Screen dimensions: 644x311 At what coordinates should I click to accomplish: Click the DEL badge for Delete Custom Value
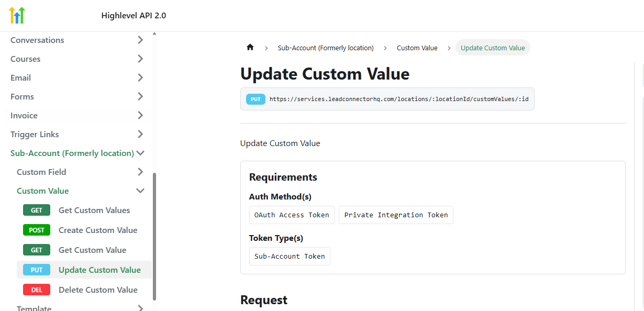pyautogui.click(x=37, y=290)
